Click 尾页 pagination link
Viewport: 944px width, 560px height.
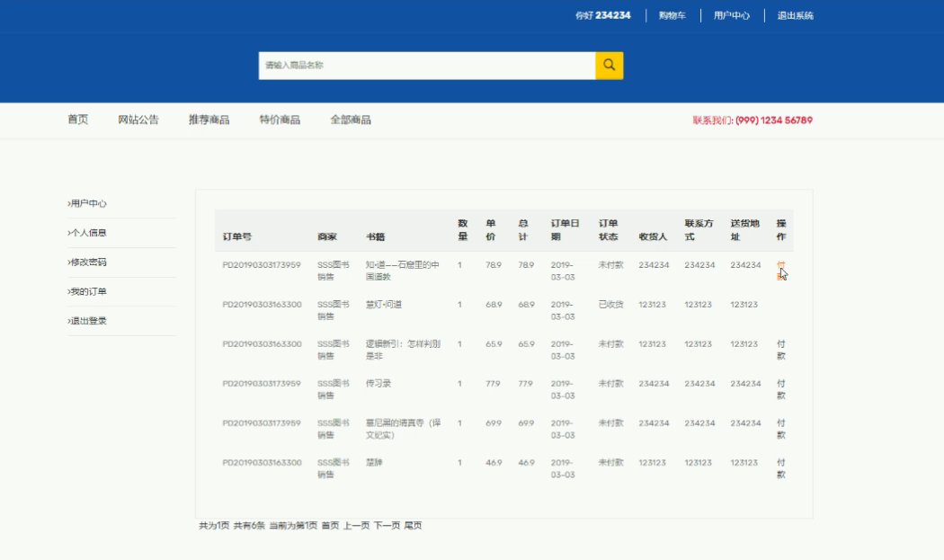tap(413, 526)
